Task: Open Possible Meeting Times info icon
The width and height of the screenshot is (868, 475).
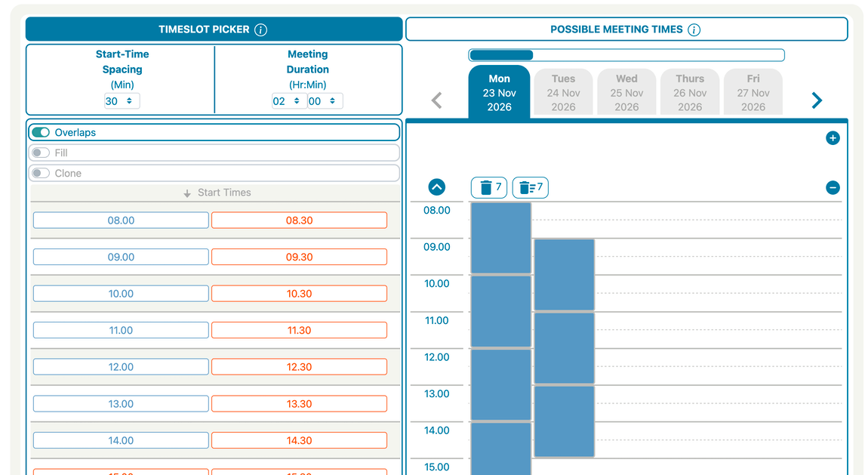Action: 694,30
